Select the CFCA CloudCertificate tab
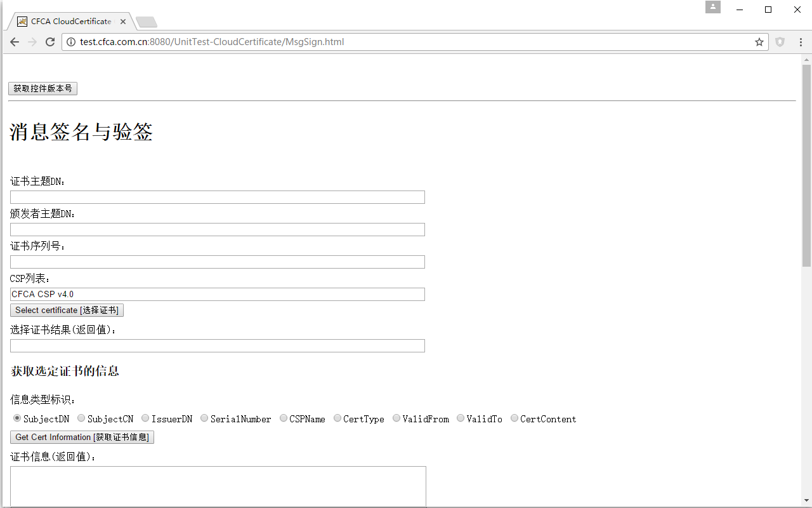This screenshot has height=508, width=812. click(x=70, y=22)
